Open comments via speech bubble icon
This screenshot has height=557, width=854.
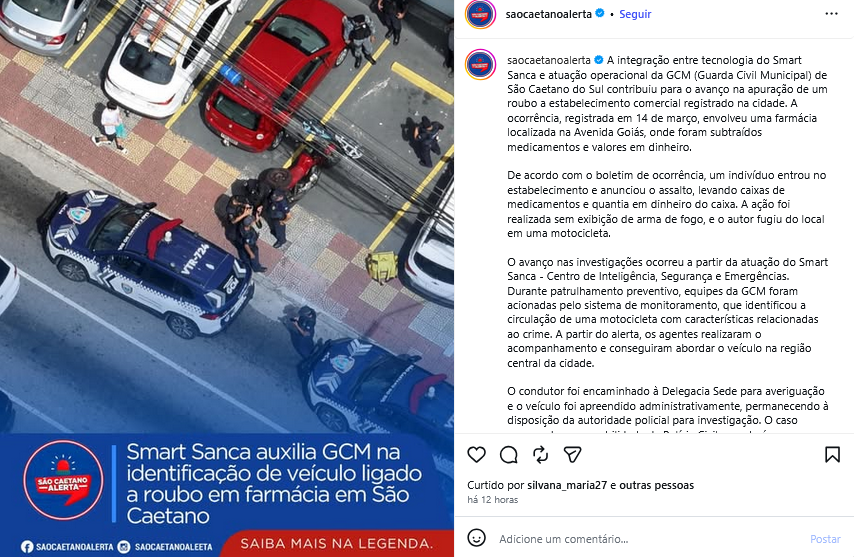tap(509, 455)
